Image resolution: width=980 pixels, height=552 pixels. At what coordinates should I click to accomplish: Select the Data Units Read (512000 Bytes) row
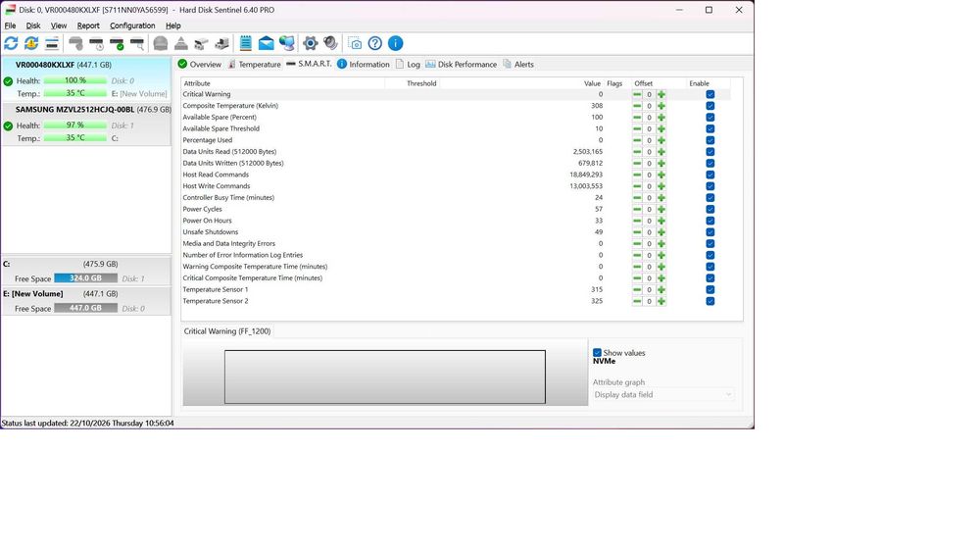pos(457,152)
